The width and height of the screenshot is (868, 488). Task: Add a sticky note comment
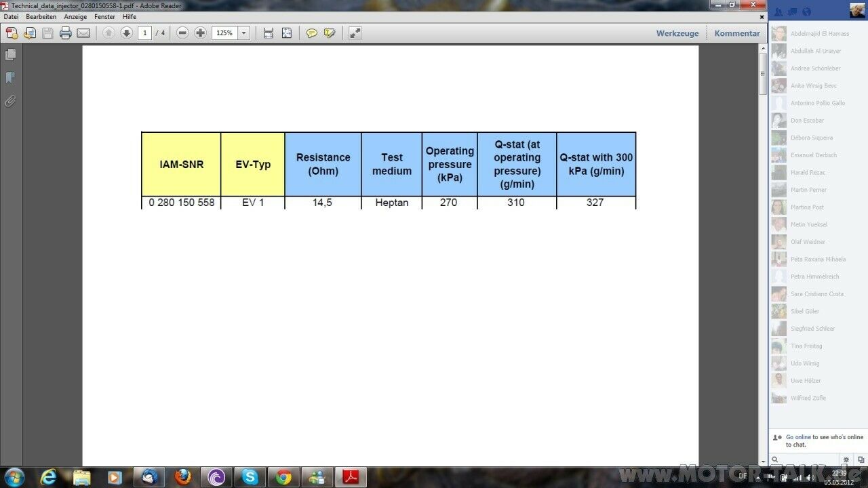click(x=311, y=33)
